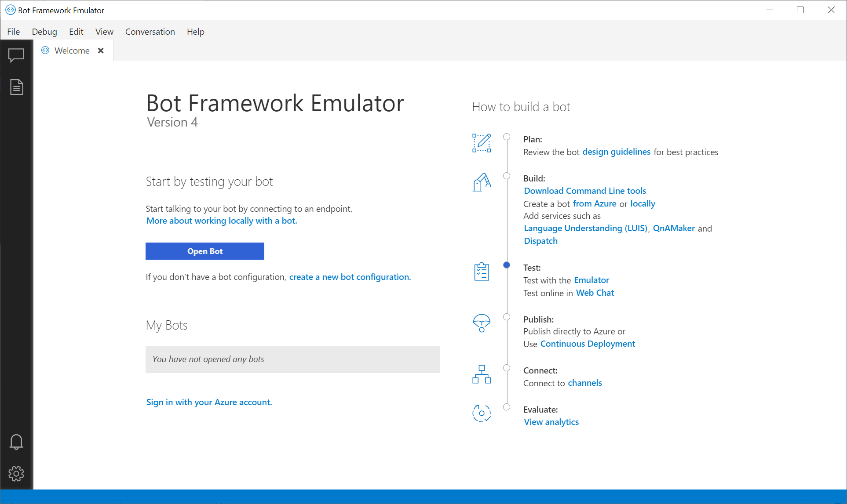Select the Welcome tab
Image resolution: width=847 pixels, height=504 pixels.
tap(71, 51)
